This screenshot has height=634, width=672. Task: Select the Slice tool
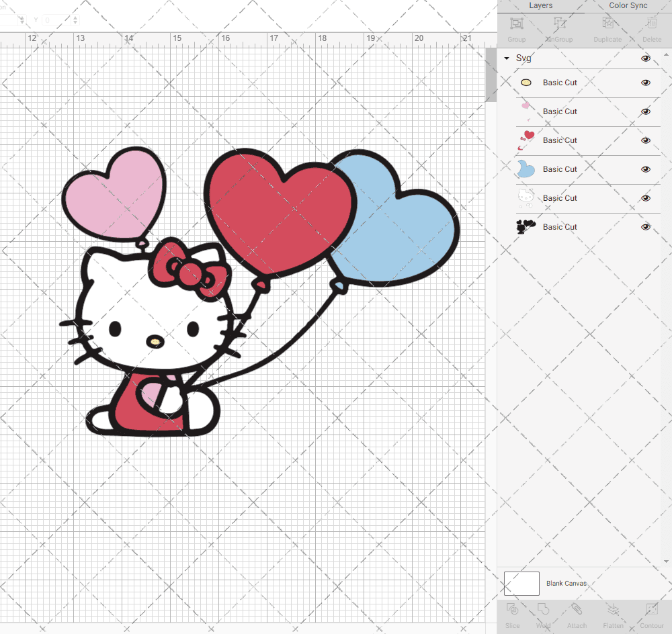click(x=512, y=609)
